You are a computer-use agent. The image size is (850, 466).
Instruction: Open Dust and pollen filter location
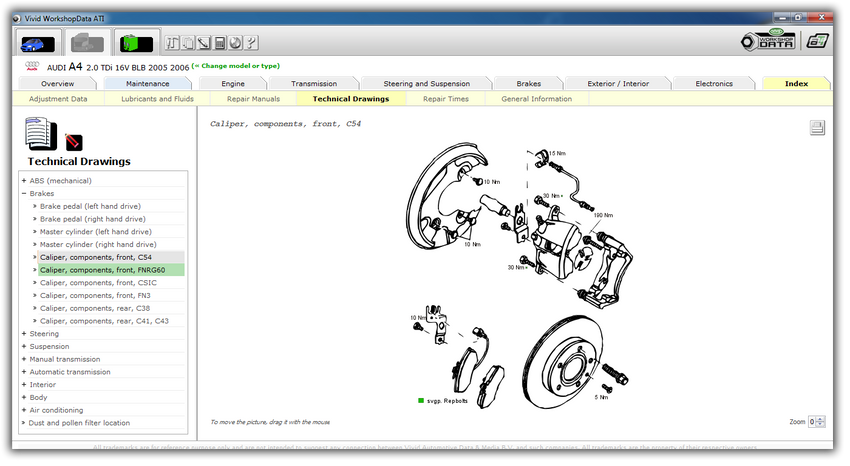[79, 423]
